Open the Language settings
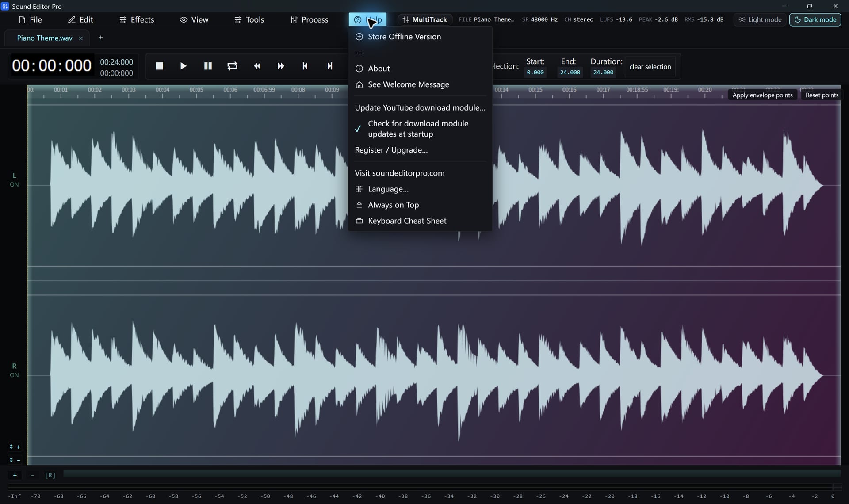This screenshot has height=504, width=849. [420, 189]
